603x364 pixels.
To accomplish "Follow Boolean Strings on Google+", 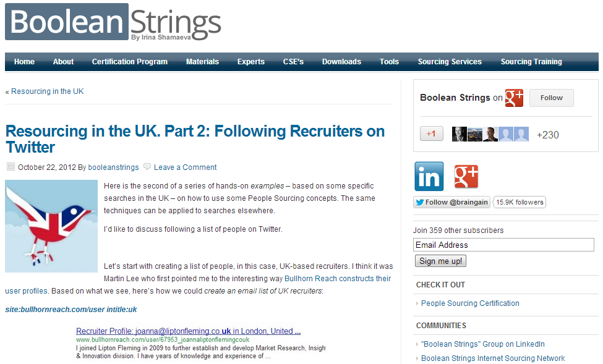I will [x=551, y=98].
